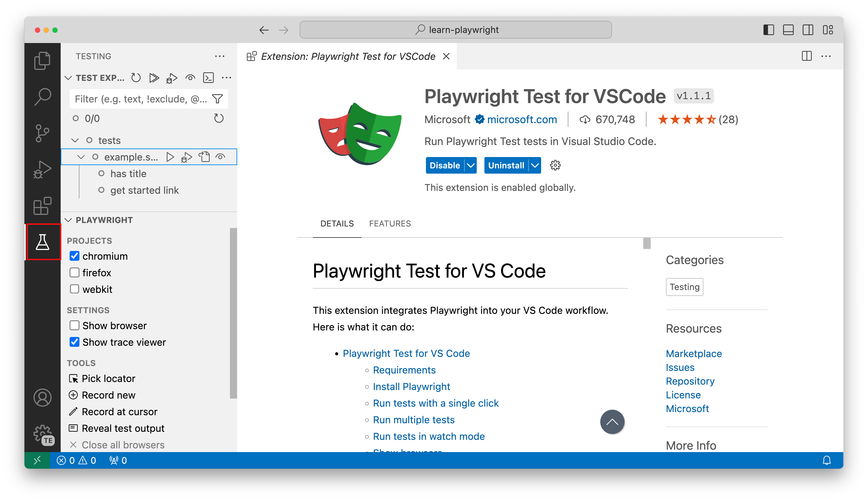Open the Search view
Screen dimensions: 868x501
(42, 97)
